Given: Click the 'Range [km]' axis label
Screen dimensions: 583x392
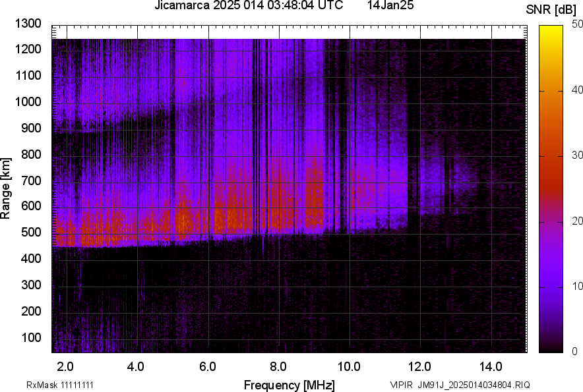Looking at the screenshot, I should [x=5, y=188].
